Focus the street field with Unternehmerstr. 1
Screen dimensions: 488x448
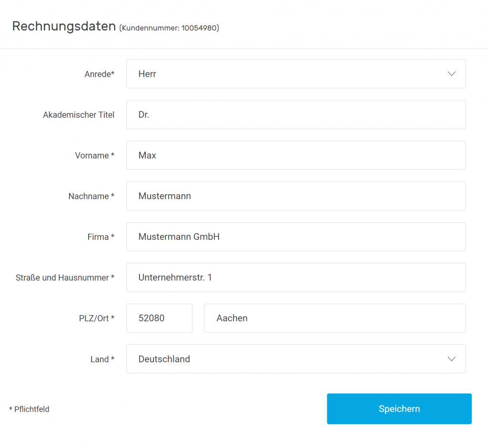pos(295,277)
